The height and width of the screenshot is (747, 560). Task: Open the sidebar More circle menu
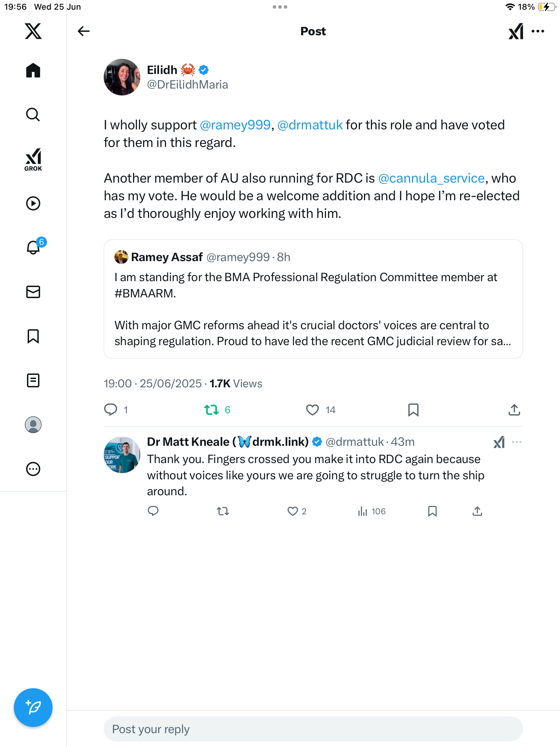pyautogui.click(x=33, y=469)
